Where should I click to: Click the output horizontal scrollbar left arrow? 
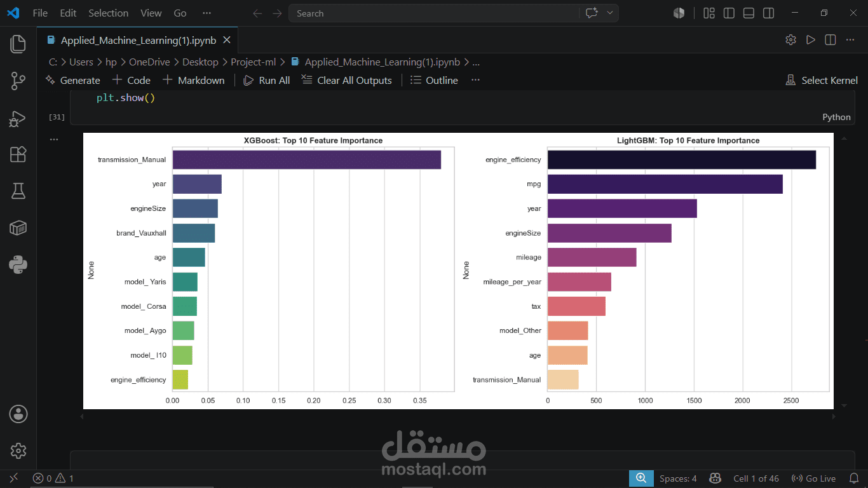click(x=81, y=417)
